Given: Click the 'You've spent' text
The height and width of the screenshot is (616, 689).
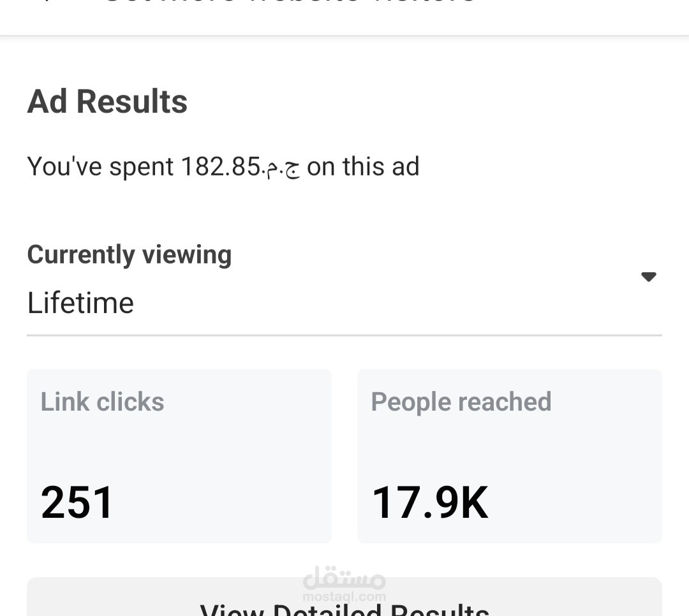Looking at the screenshot, I should click(x=101, y=167).
